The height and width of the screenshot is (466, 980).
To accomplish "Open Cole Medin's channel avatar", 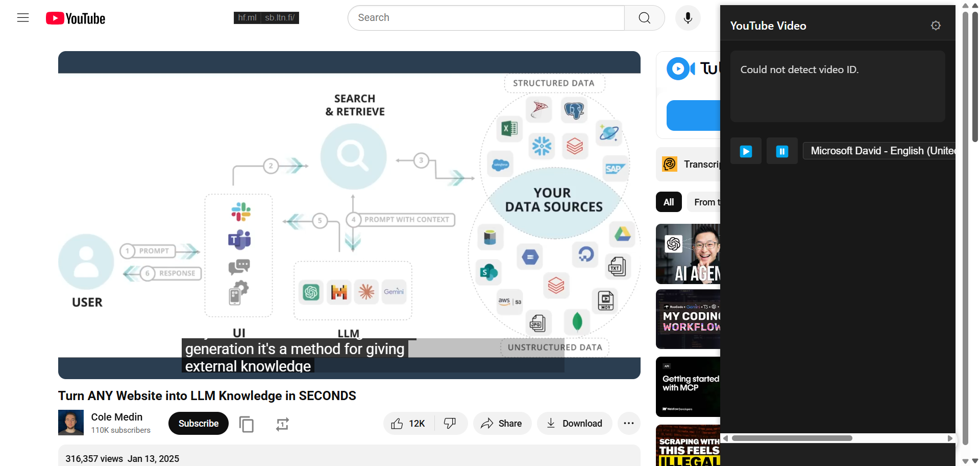I will click(x=71, y=423).
